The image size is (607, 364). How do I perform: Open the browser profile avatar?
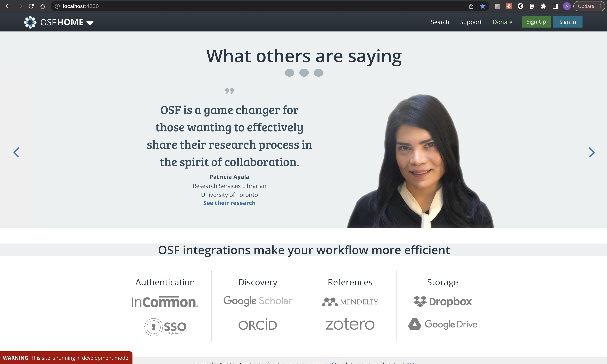pos(566,6)
